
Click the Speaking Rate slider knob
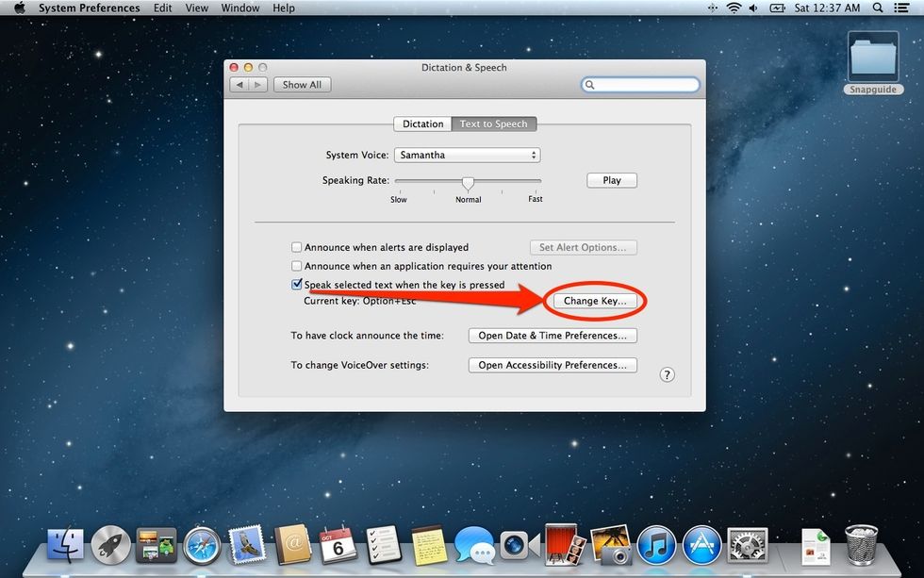point(468,182)
